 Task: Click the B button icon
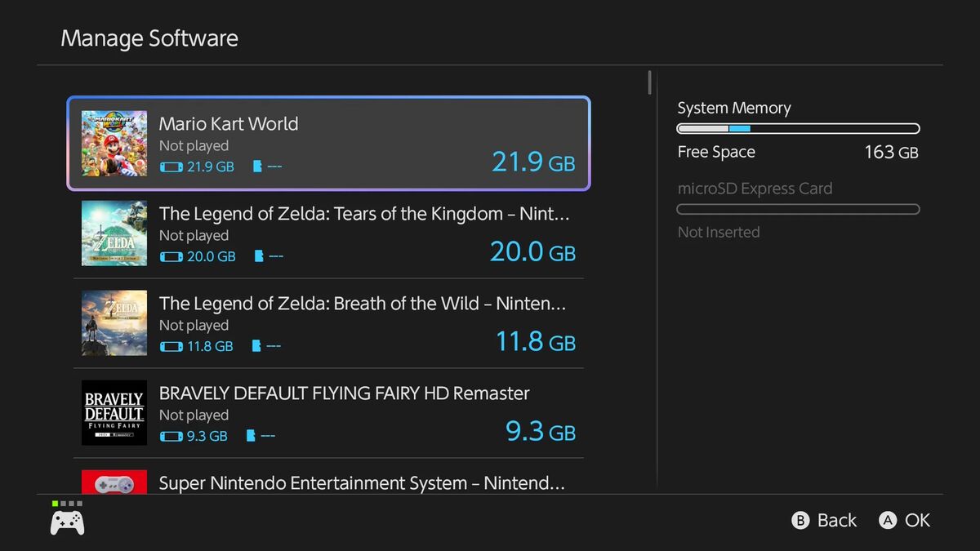(801, 521)
